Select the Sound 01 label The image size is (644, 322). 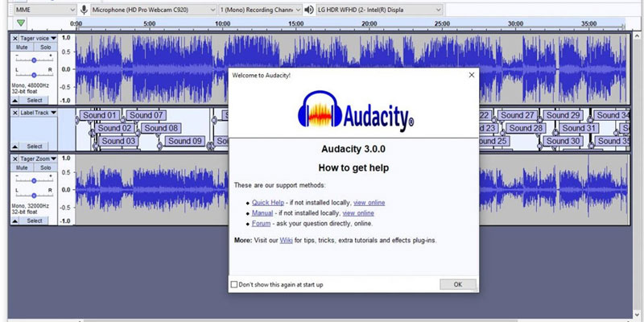point(100,115)
